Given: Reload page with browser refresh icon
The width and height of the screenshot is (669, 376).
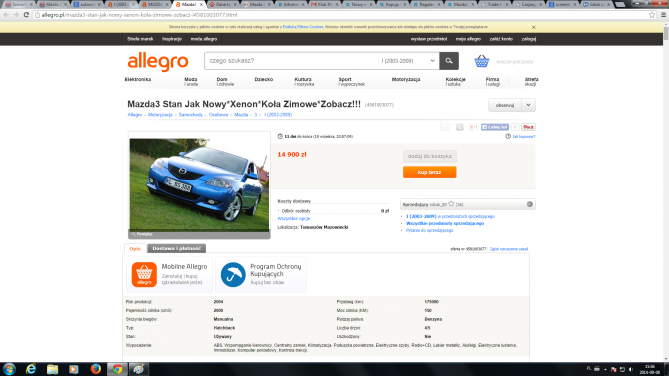Looking at the screenshot, I should tap(26, 15).
